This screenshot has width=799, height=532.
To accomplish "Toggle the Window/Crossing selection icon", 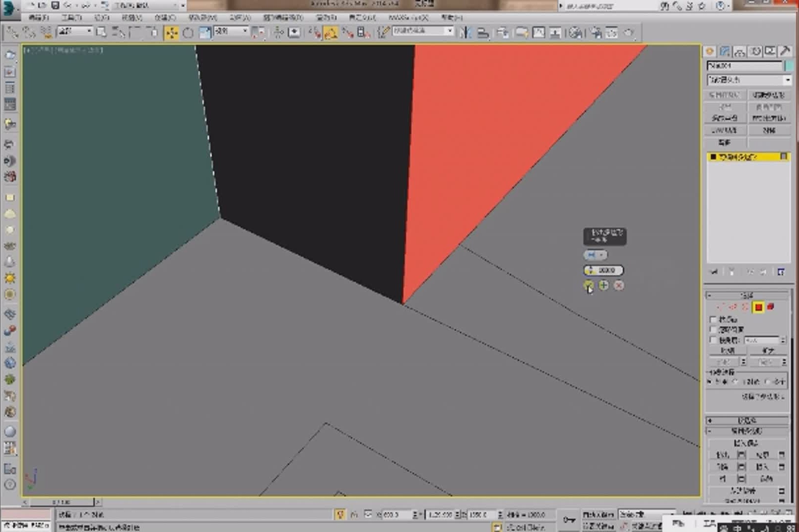I will click(x=153, y=33).
